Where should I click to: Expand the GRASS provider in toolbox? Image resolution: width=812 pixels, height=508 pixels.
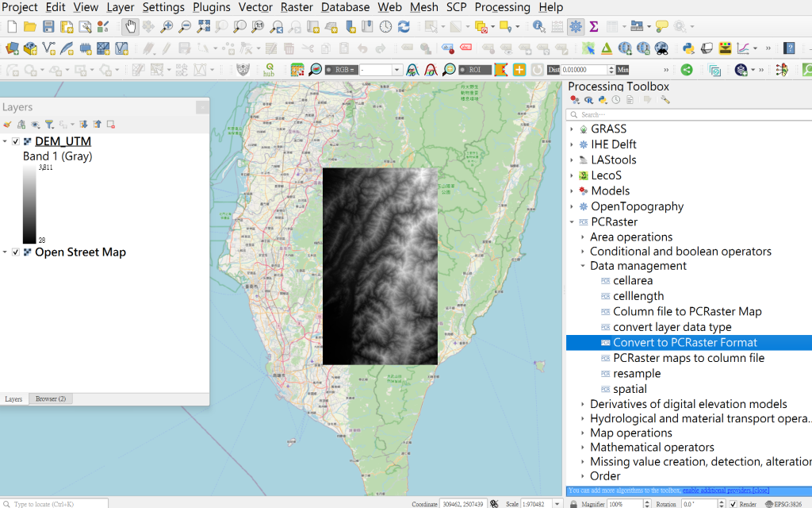tap(572, 129)
